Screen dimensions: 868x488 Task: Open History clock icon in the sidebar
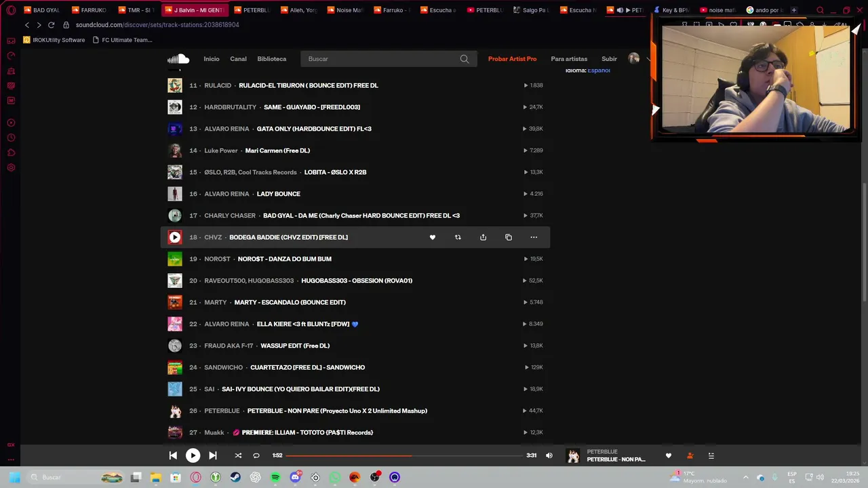pyautogui.click(x=11, y=138)
